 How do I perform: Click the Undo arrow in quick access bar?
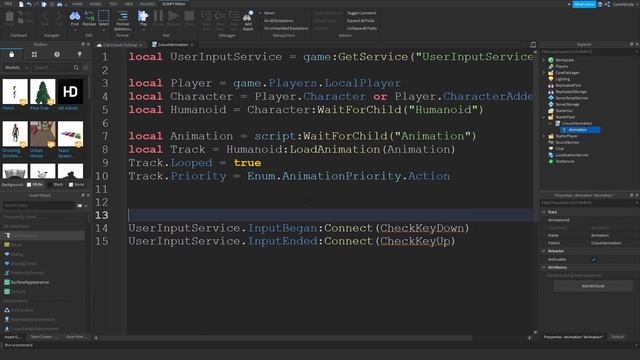click(x=29, y=4)
